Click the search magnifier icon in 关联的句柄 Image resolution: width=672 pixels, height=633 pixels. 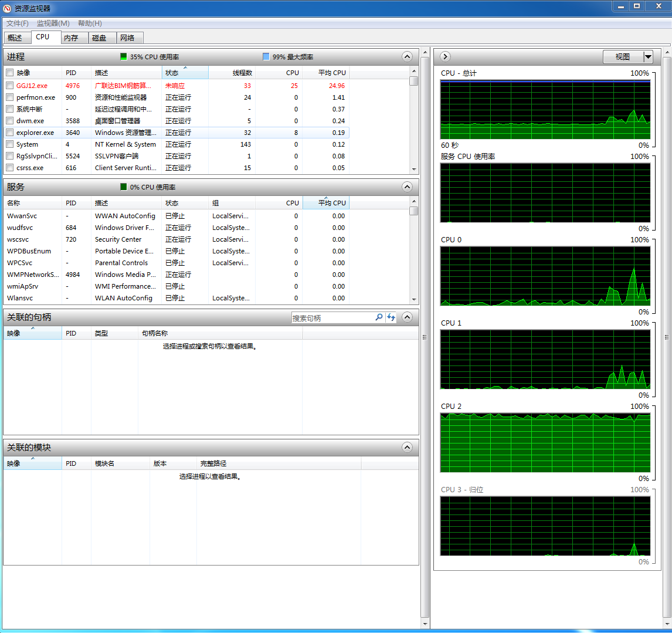379,317
